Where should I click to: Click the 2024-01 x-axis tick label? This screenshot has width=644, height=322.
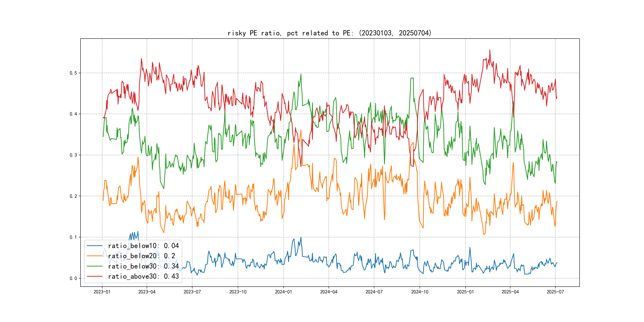[283, 292]
